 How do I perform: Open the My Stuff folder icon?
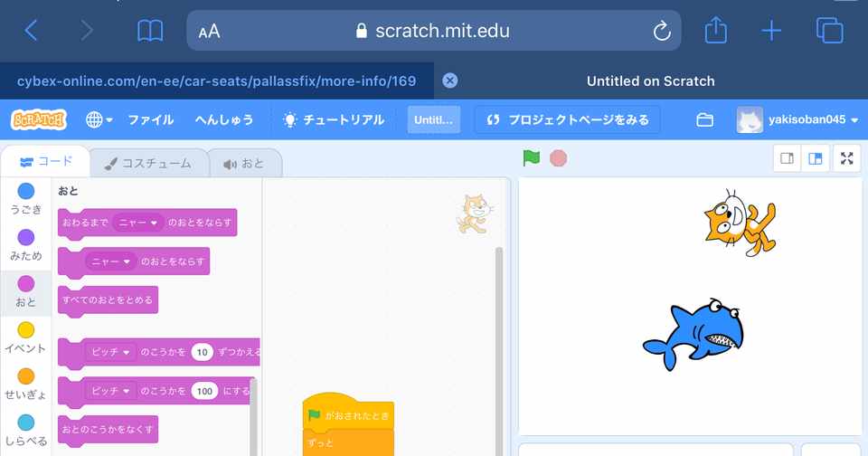[704, 119]
